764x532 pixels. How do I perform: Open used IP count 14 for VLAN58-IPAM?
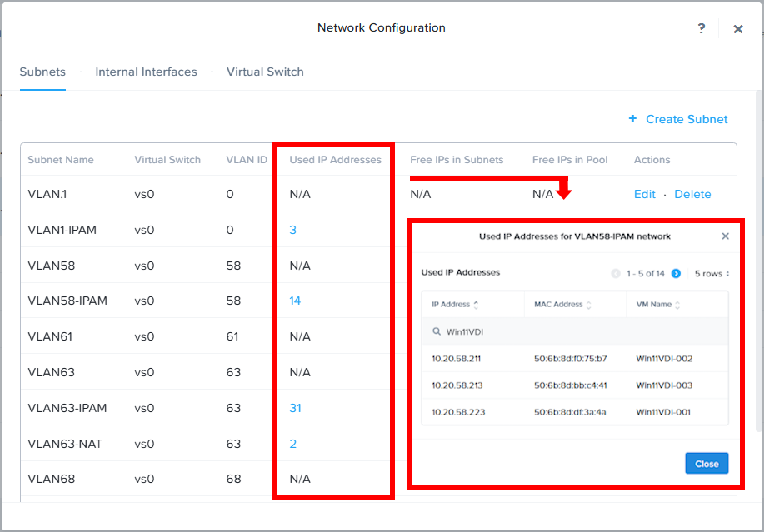point(295,301)
